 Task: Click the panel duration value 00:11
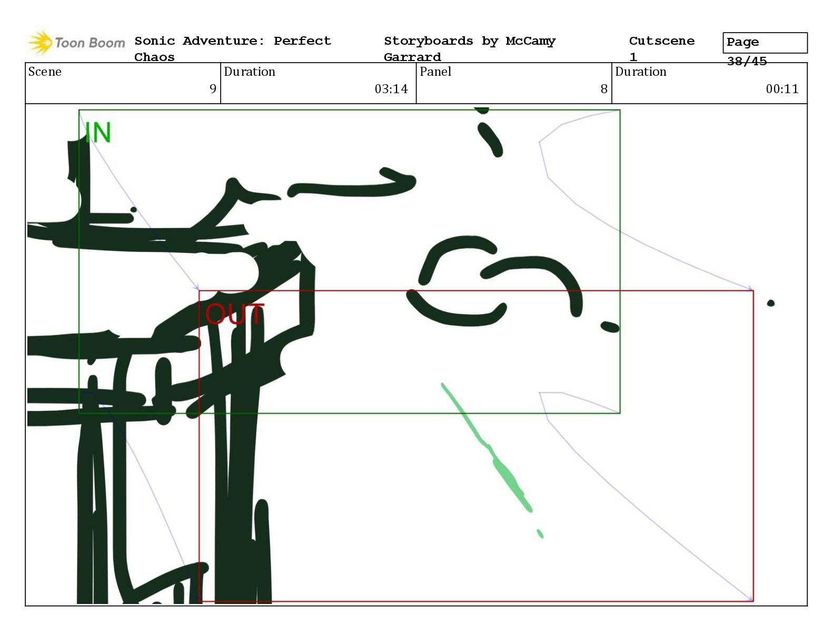[782, 89]
